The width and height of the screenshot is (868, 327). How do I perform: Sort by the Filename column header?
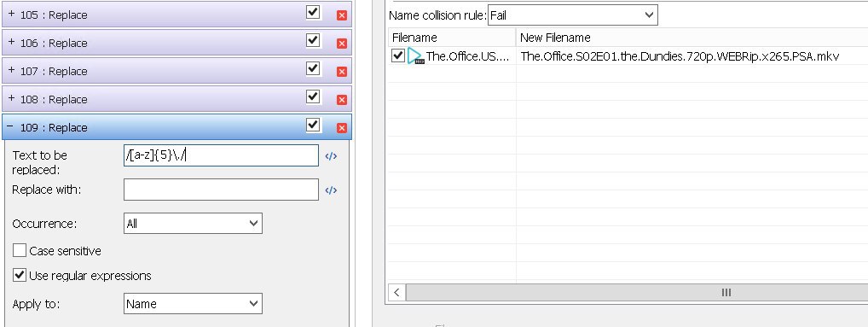tap(452, 38)
